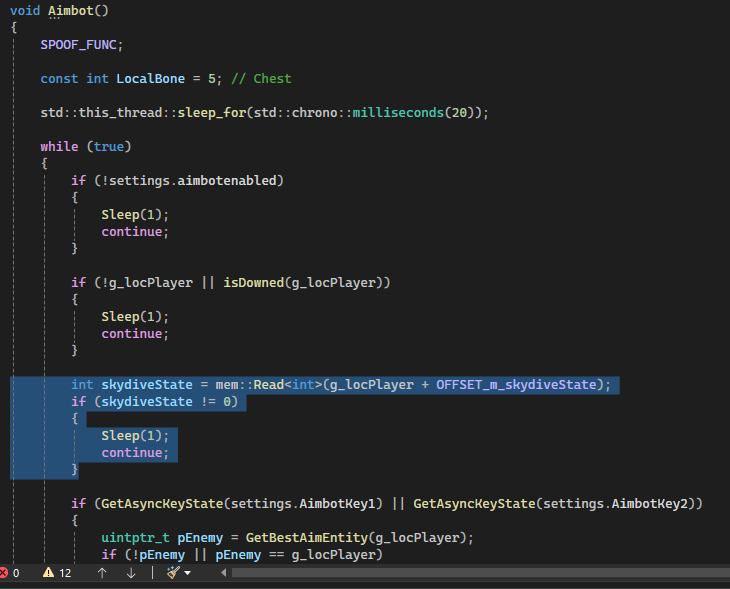
Task: Click the while keyword
Action: pos(59,147)
